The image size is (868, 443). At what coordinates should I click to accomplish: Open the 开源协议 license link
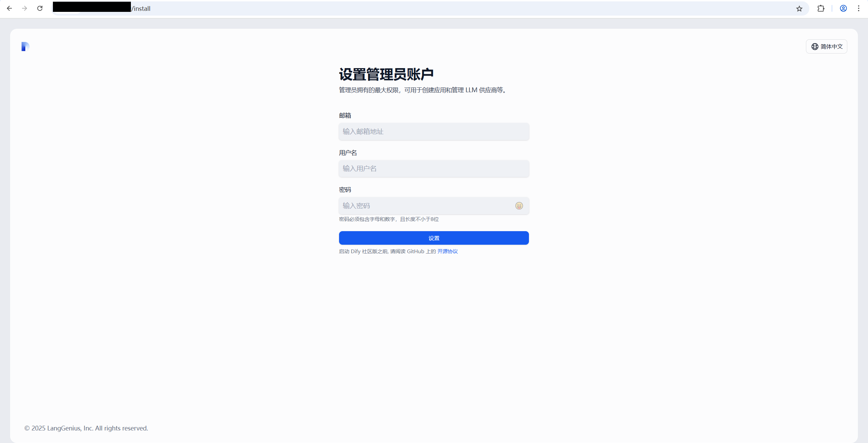[x=447, y=251]
